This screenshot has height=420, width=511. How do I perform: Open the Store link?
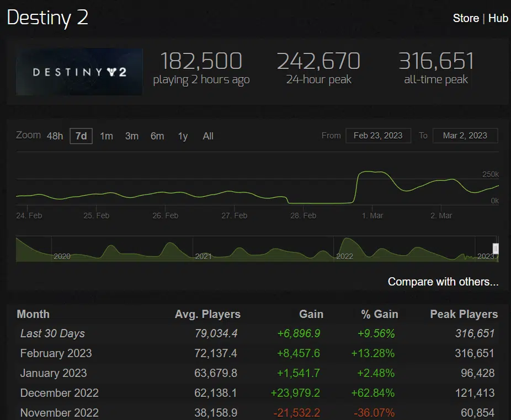pos(465,18)
